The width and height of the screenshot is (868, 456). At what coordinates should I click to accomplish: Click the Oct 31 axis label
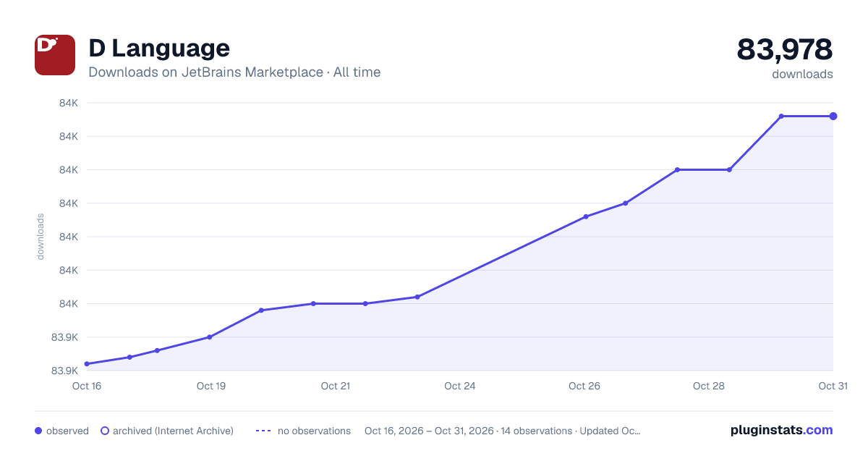(833, 386)
